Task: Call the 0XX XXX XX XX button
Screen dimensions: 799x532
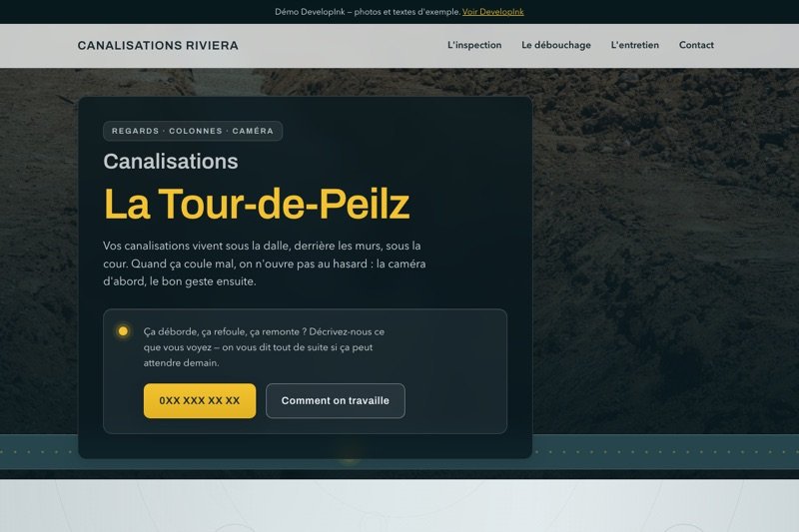Action: tap(200, 400)
